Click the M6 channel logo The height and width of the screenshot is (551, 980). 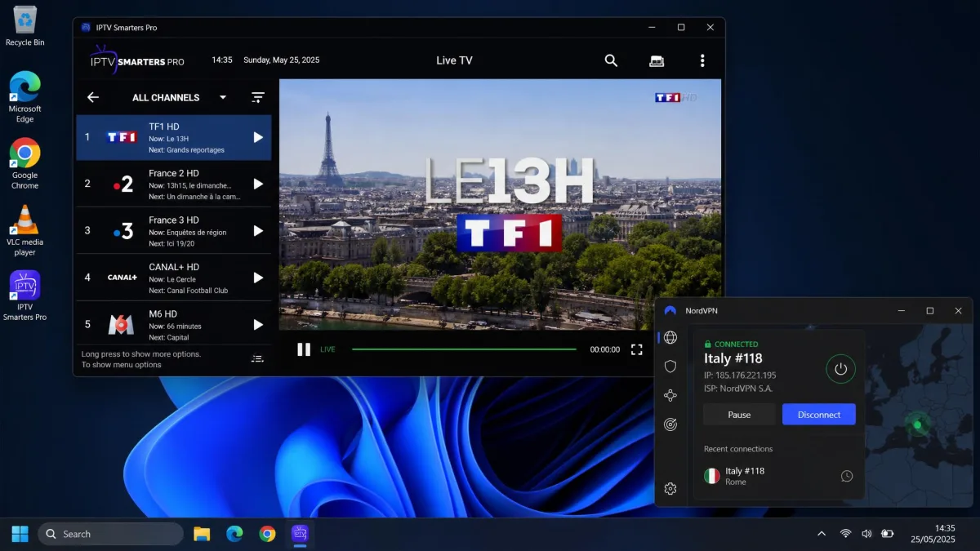pyautogui.click(x=122, y=325)
